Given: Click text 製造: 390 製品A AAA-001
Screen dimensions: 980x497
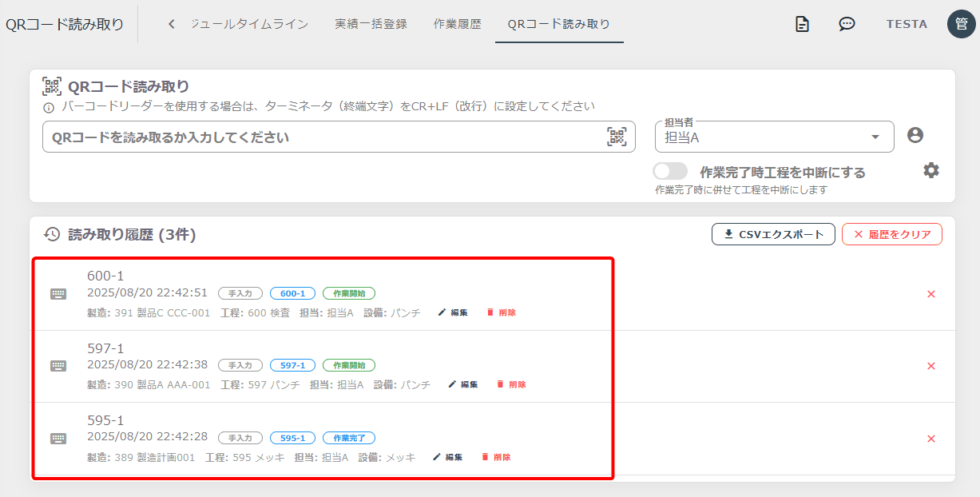Looking at the screenshot, I should coord(149,384).
